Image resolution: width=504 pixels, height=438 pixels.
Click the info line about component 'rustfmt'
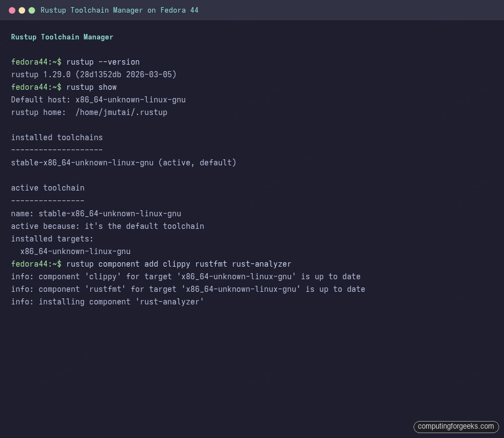188,289
